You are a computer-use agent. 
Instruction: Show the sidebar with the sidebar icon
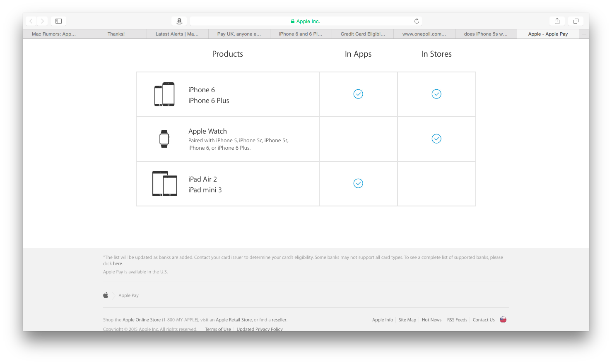[58, 21]
